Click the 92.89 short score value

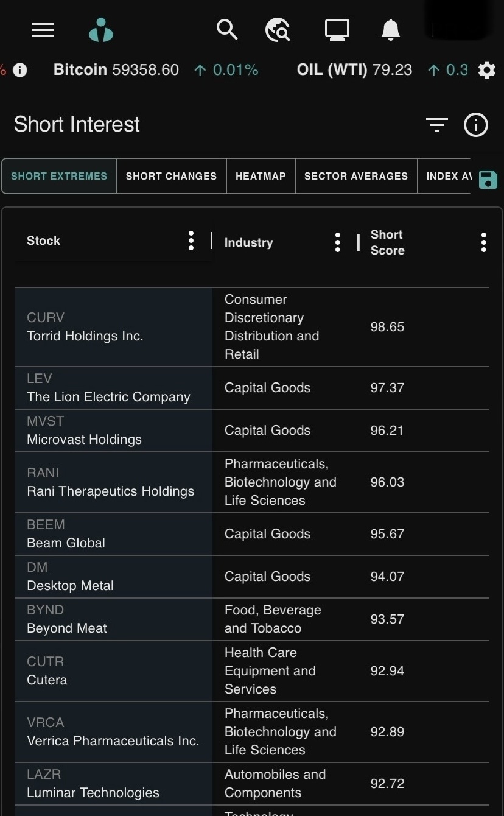[x=388, y=732]
